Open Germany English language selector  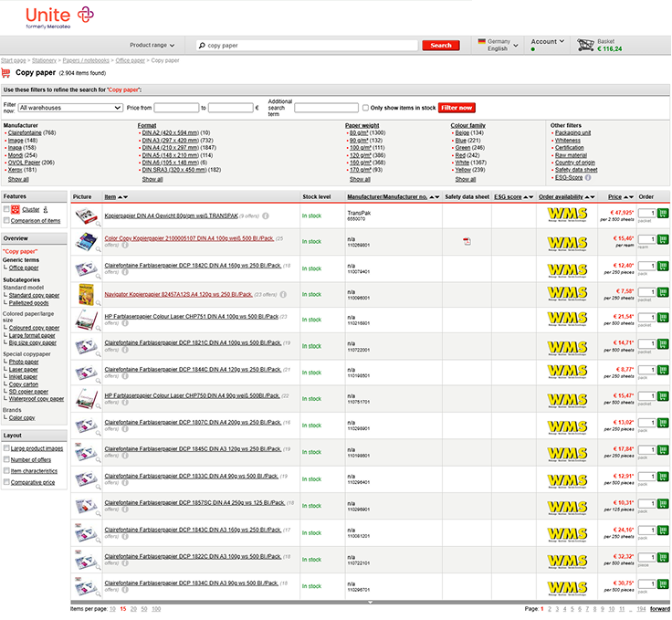[498, 45]
